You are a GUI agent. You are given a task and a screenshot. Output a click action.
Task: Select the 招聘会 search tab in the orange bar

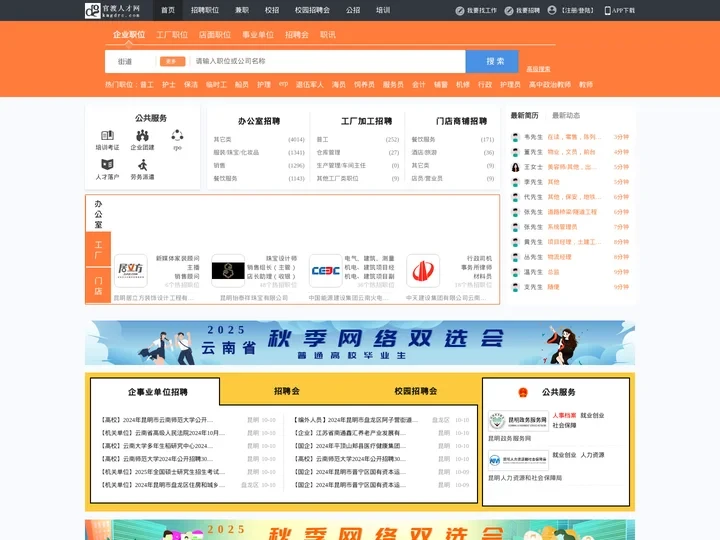tap(297, 34)
